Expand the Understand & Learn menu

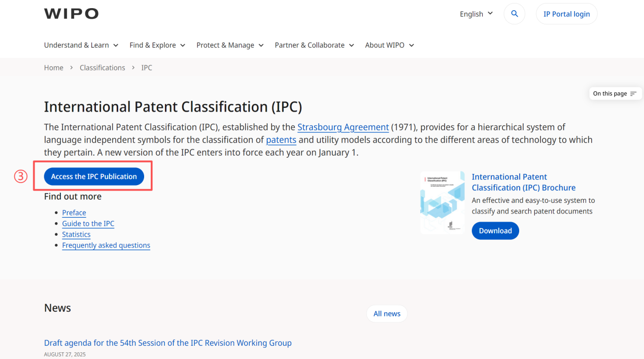pos(81,45)
